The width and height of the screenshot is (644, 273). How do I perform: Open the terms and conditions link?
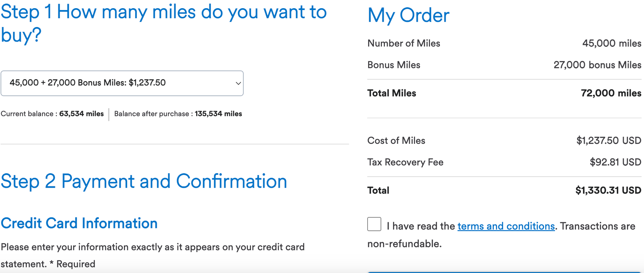point(506,226)
